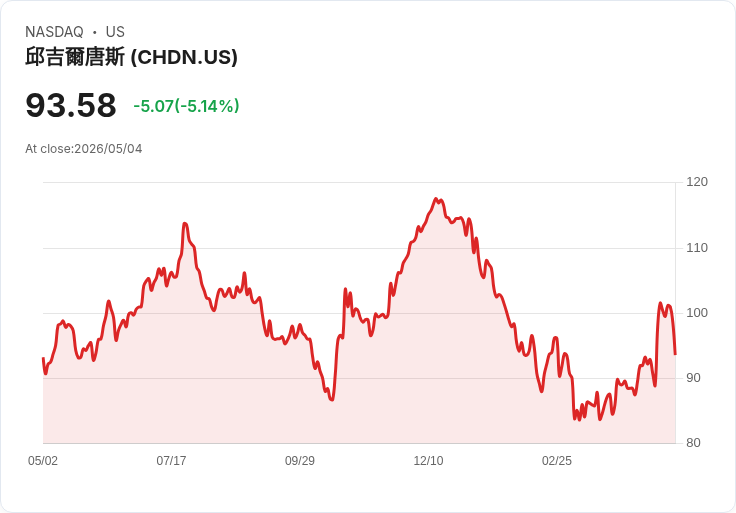Click the US market label
The image size is (736, 513).
tap(115, 32)
